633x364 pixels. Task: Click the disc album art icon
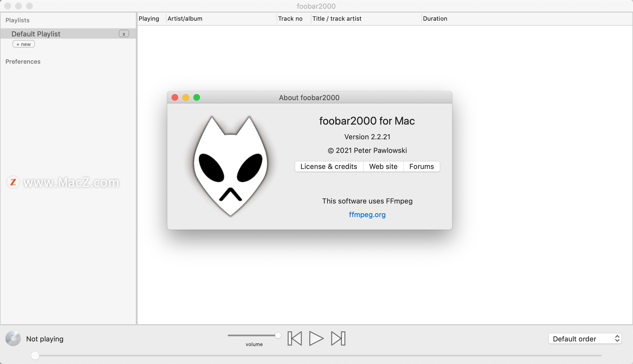pyautogui.click(x=13, y=338)
